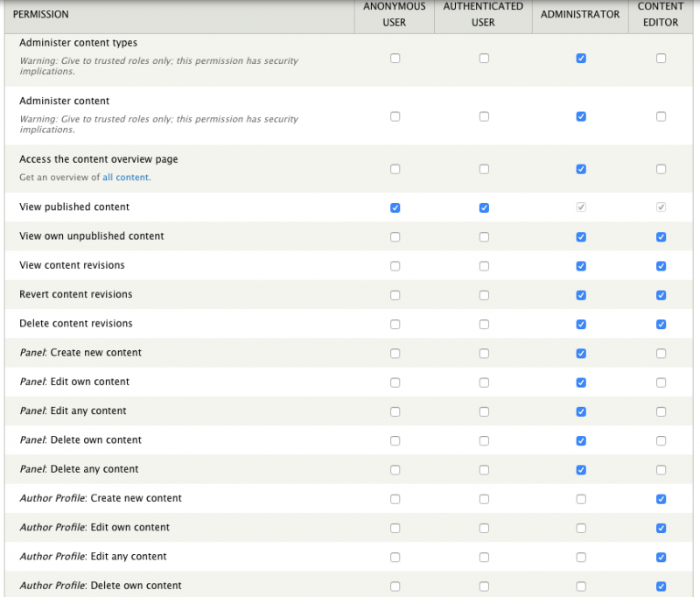Check Author Profile Edit any content for Administrator
The height and width of the screenshot is (597, 700).
[581, 558]
